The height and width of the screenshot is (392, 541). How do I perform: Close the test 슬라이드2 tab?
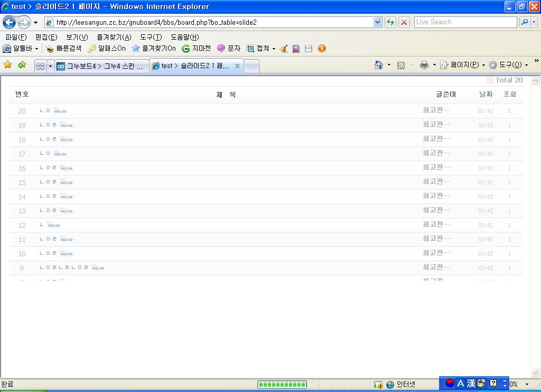tap(237, 66)
